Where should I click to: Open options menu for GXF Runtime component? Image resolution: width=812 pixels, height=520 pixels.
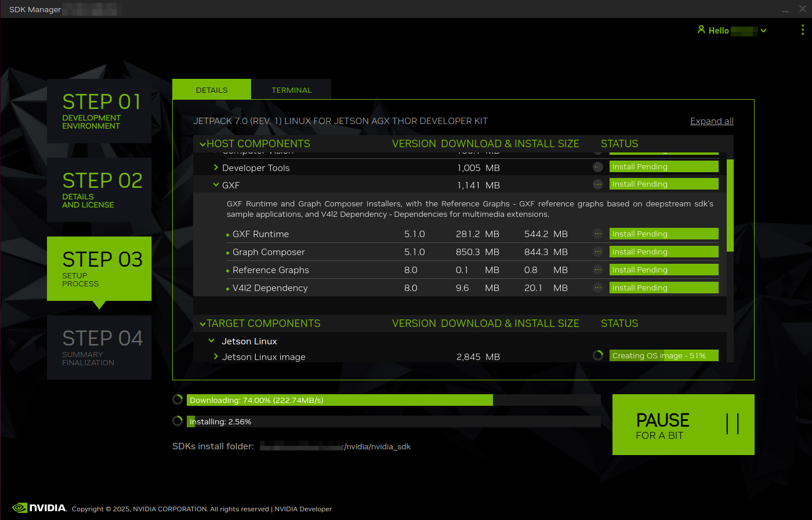coord(598,234)
